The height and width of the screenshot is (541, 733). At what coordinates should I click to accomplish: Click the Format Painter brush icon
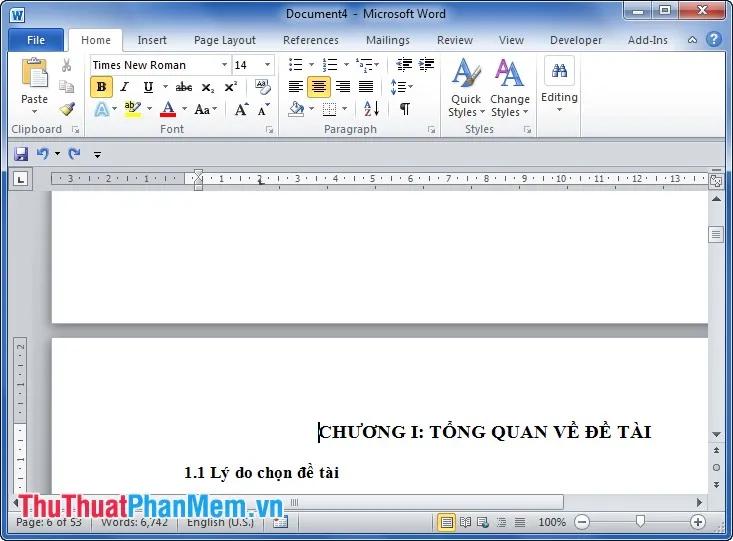point(67,109)
